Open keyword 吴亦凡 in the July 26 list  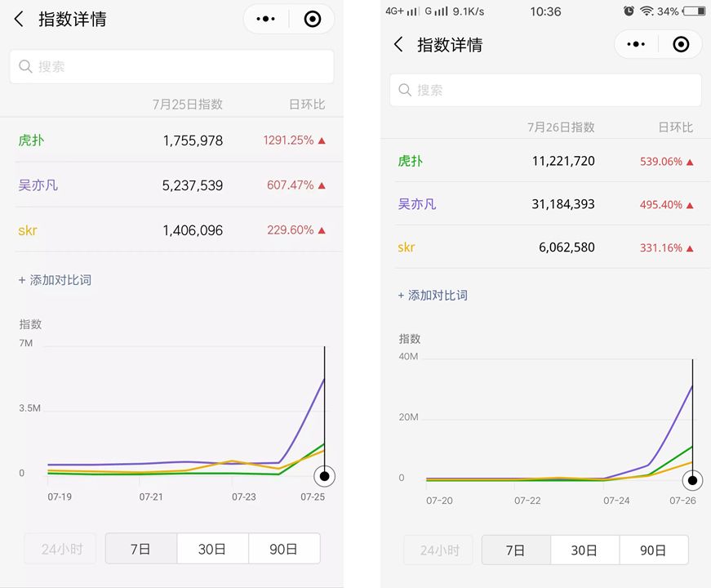pos(417,204)
